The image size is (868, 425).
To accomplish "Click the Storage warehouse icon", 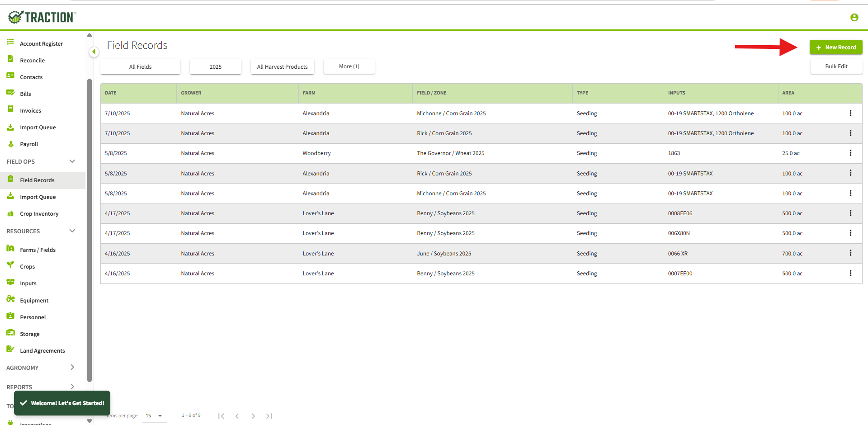I will click(10, 332).
